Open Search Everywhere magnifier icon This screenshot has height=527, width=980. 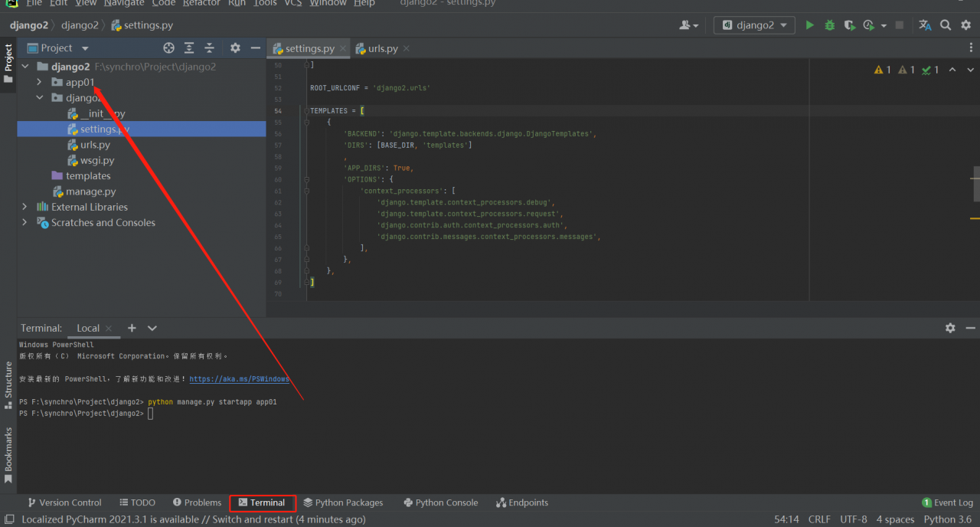(946, 25)
